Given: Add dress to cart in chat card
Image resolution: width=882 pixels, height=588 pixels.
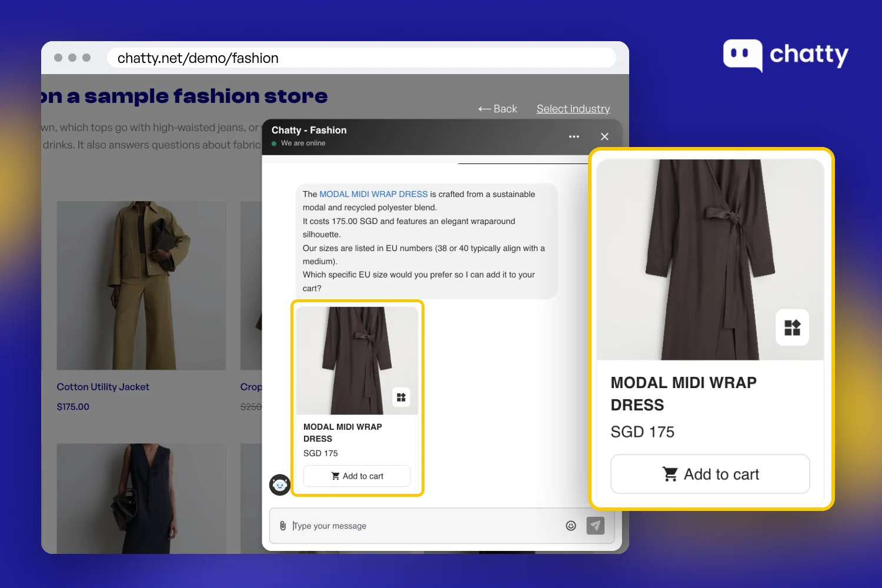Looking at the screenshot, I should (x=357, y=476).
